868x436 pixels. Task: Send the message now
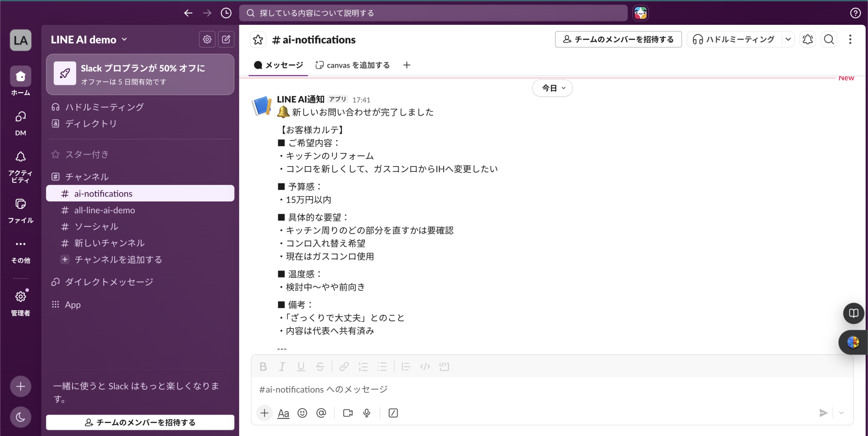coord(823,413)
